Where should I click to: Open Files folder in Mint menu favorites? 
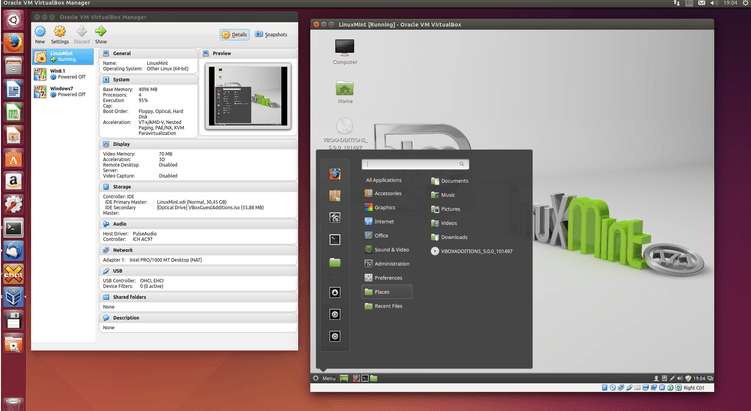(x=335, y=263)
